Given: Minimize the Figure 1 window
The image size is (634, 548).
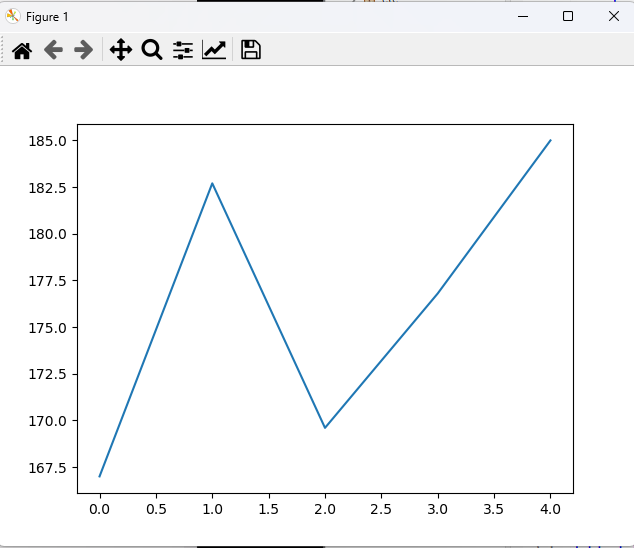Looking at the screenshot, I should coord(523,16).
